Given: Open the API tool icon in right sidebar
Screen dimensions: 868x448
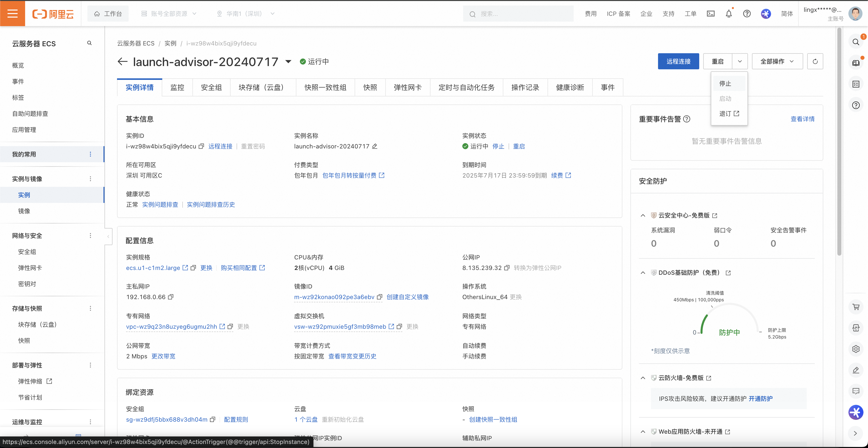Looking at the screenshot, I should 856,328.
